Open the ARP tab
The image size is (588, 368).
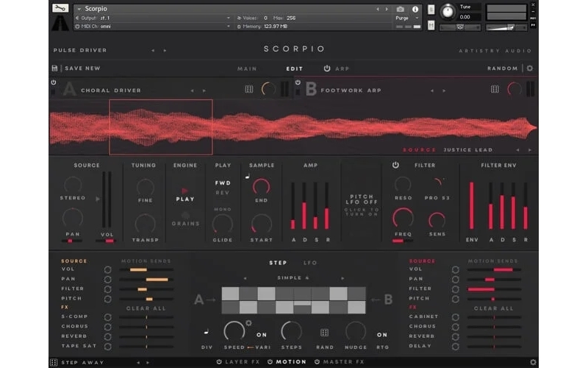(342, 68)
